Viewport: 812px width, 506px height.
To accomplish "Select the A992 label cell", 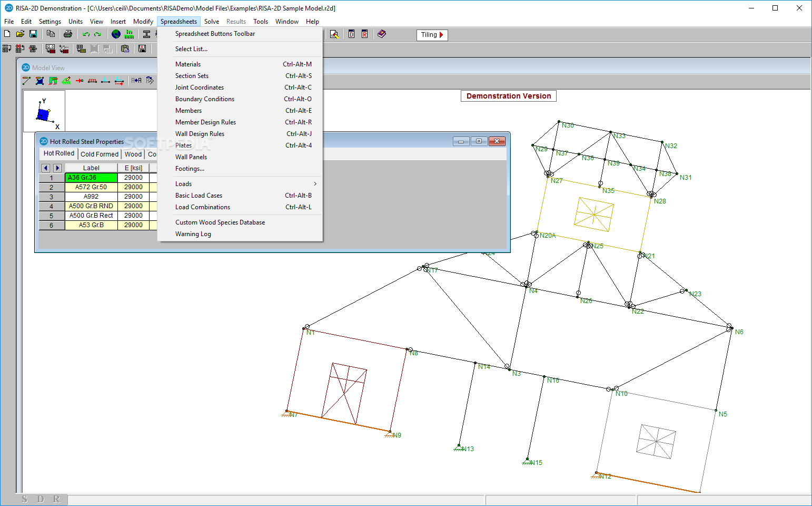I will (91, 197).
